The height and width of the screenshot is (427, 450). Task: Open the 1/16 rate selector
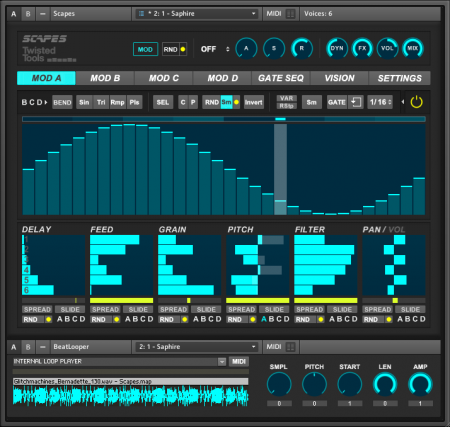point(380,102)
